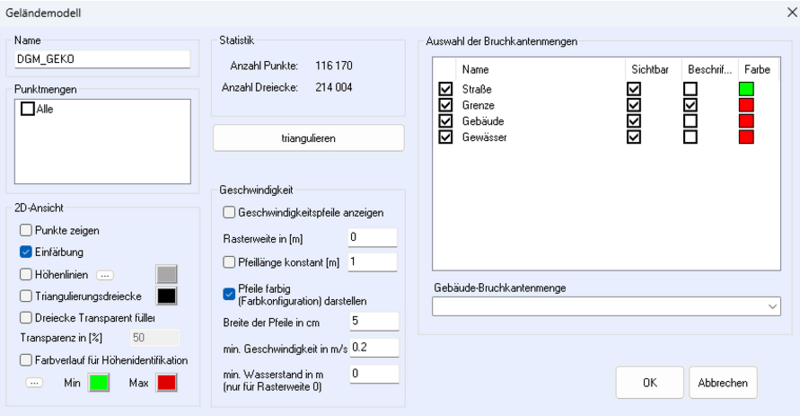This screenshot has width=800, height=416.
Task: Enable Geschwindigkeitspfeile anzeigen checkbox
Action: (x=230, y=212)
